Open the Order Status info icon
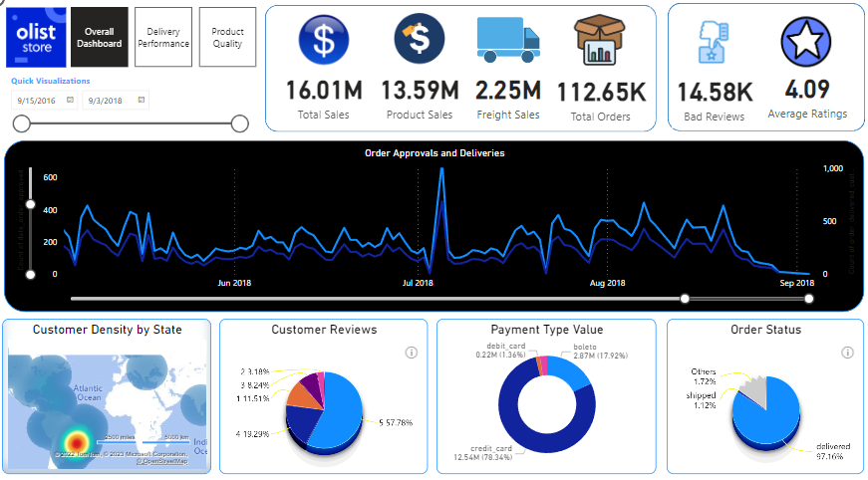Viewport: 868px width, 480px height. coord(847,353)
